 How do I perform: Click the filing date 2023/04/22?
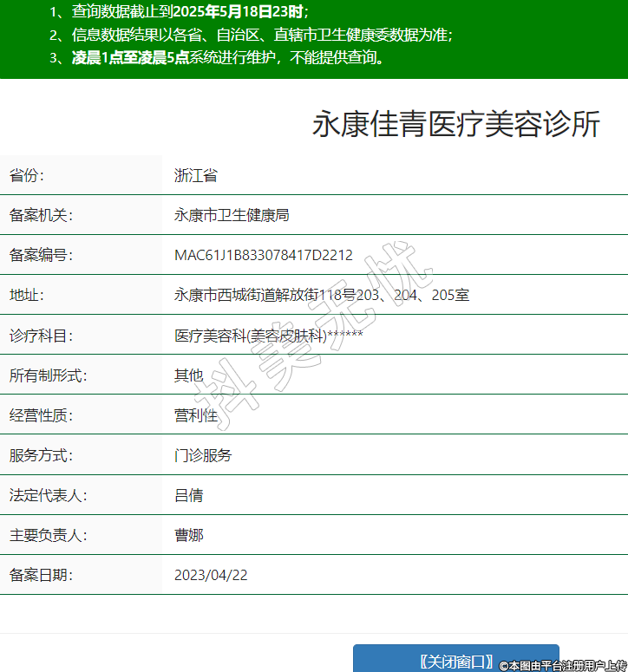coord(211,575)
